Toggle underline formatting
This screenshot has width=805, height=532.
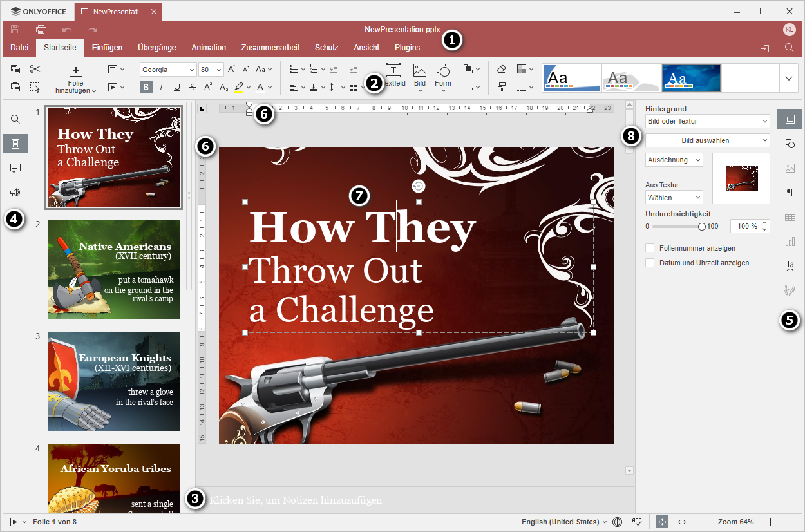177,87
